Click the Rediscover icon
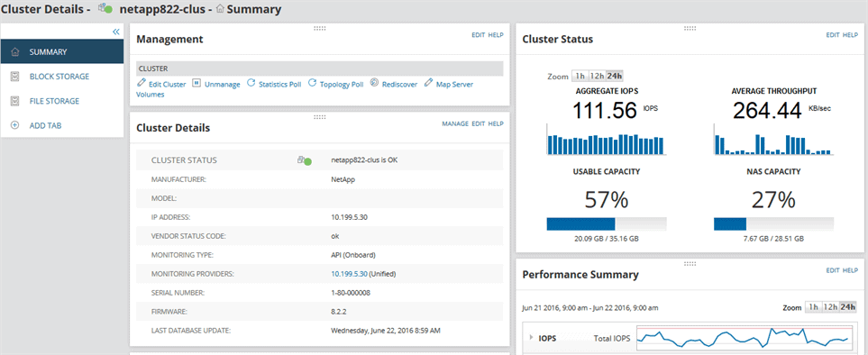The image size is (868, 355). pyautogui.click(x=374, y=83)
